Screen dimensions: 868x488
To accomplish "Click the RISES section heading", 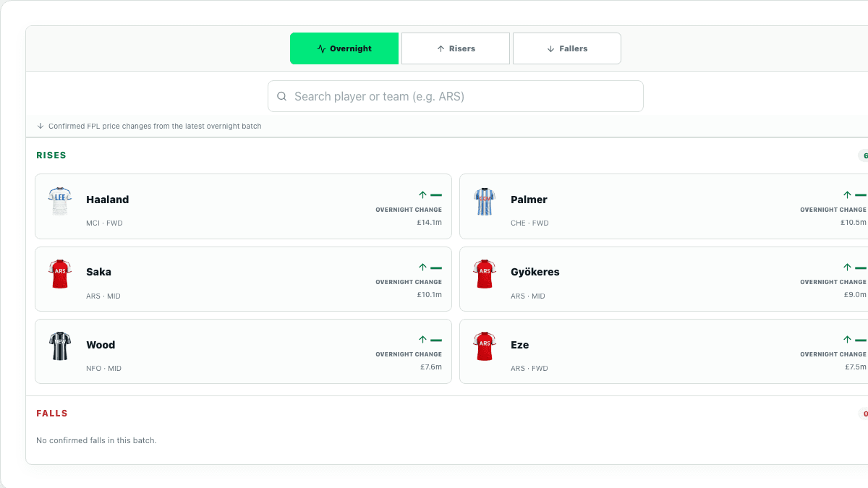I will (x=51, y=155).
